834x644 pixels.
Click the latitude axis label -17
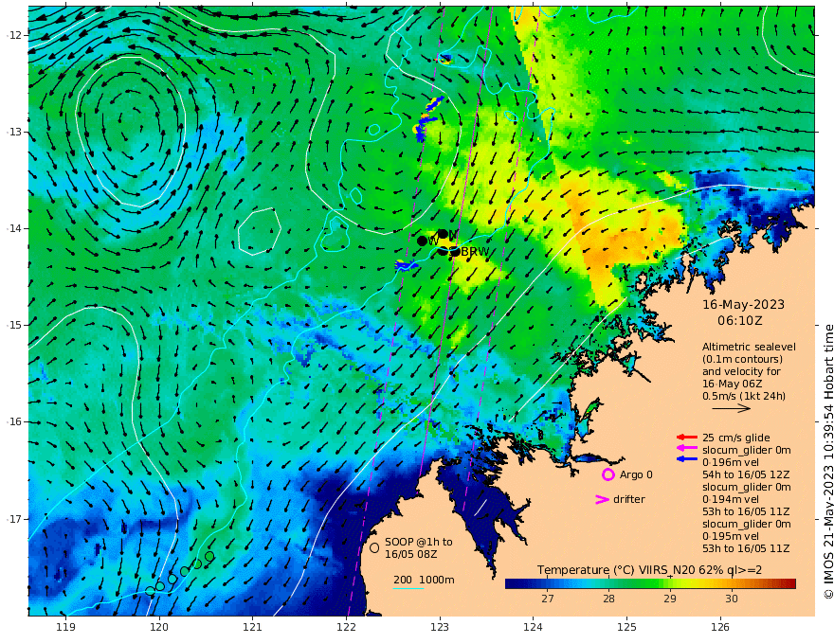coord(14,519)
